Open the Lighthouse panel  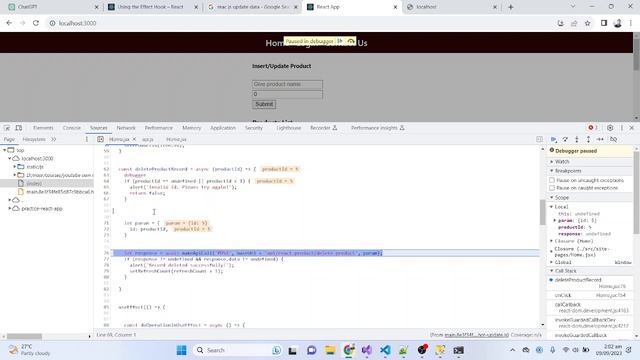[x=289, y=128]
